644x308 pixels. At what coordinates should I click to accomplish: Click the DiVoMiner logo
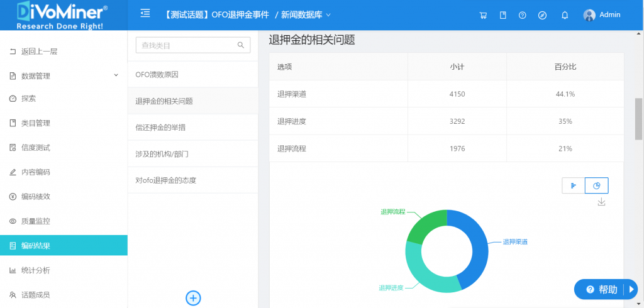(x=63, y=15)
